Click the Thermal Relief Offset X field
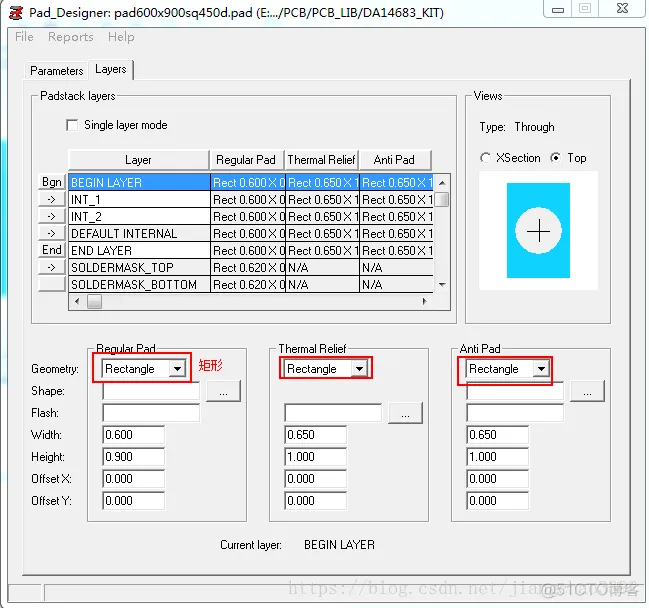Screen dimensions: 649x608 click(315, 478)
